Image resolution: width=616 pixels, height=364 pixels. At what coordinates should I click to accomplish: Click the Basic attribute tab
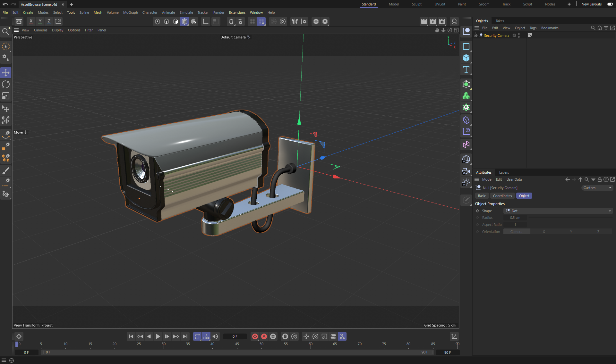[x=482, y=196]
